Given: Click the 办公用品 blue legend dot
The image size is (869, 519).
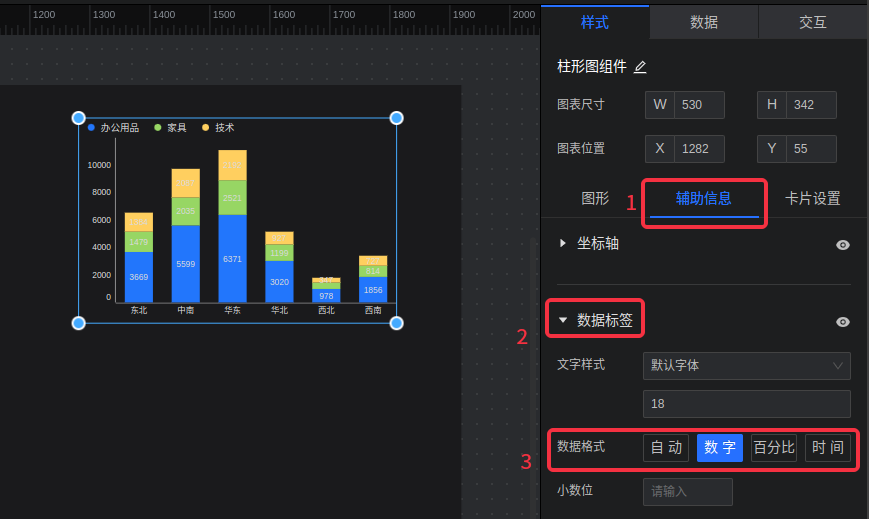Looking at the screenshot, I should [x=91, y=128].
